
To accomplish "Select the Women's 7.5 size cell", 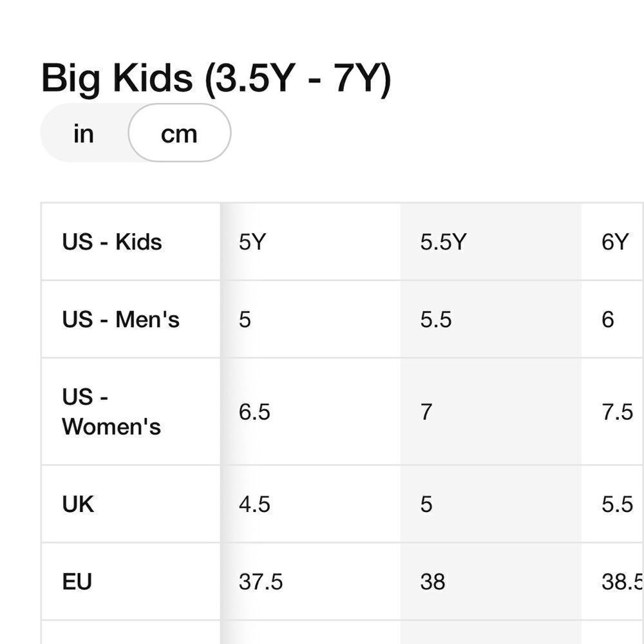I will pyautogui.click(x=617, y=412).
